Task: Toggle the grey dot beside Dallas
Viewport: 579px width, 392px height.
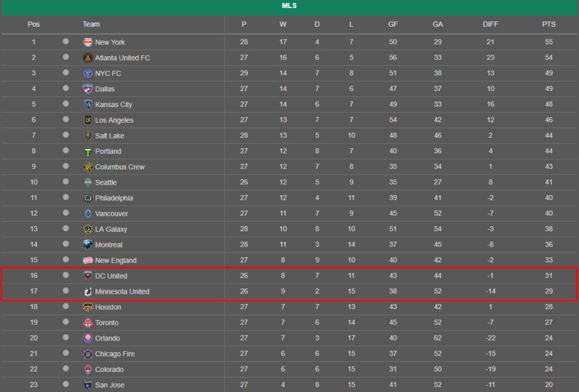Action: (66, 88)
